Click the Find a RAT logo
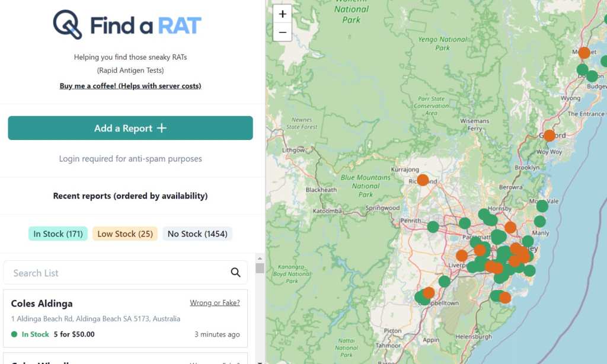Image resolution: width=607 pixels, height=364 pixels. coord(127,25)
